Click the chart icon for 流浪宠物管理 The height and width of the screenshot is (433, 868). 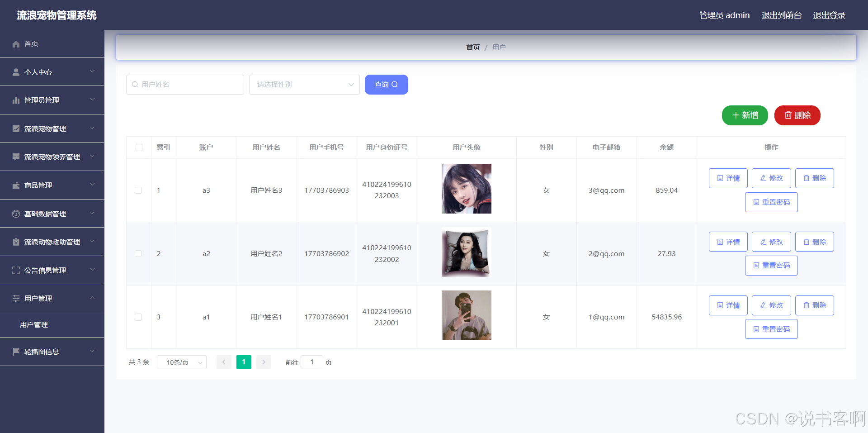[16, 128]
